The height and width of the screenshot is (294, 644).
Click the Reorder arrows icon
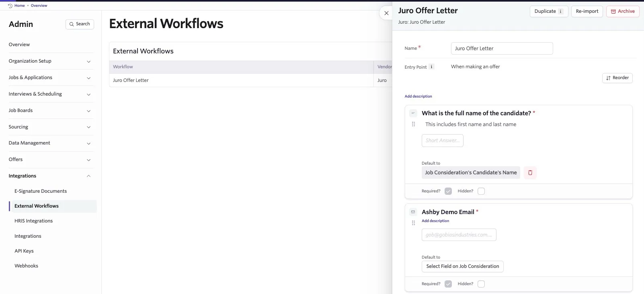pos(609,78)
